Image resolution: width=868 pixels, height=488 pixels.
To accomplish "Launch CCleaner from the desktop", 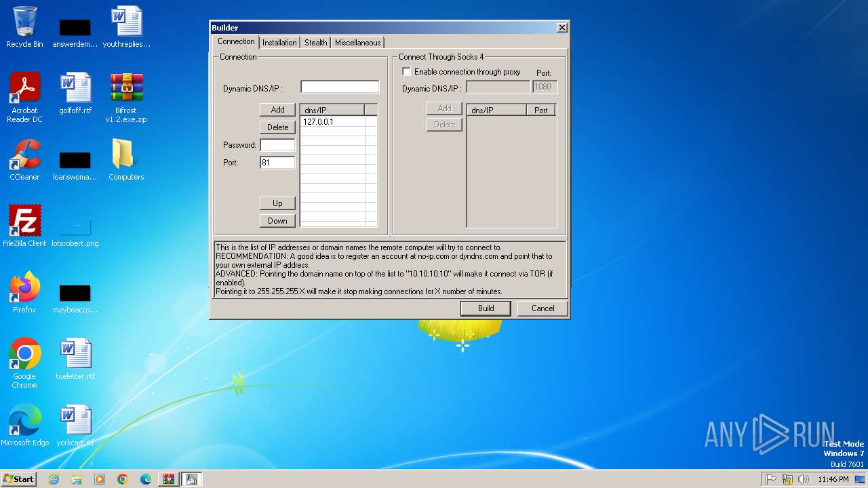I will [x=24, y=160].
